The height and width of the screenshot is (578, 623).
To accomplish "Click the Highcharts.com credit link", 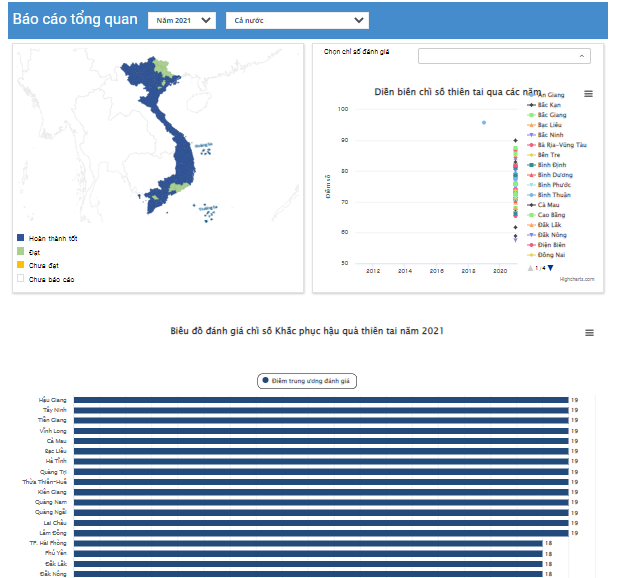I will coord(576,279).
